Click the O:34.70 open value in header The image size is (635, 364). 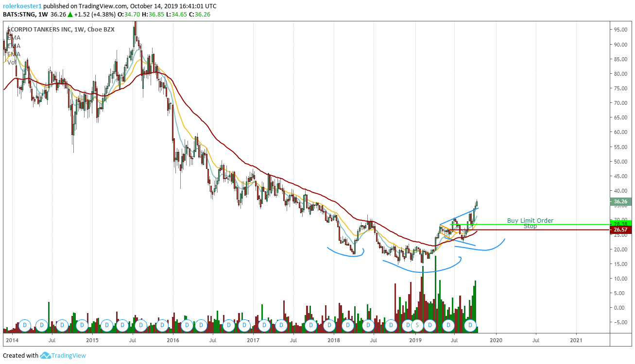pos(129,15)
